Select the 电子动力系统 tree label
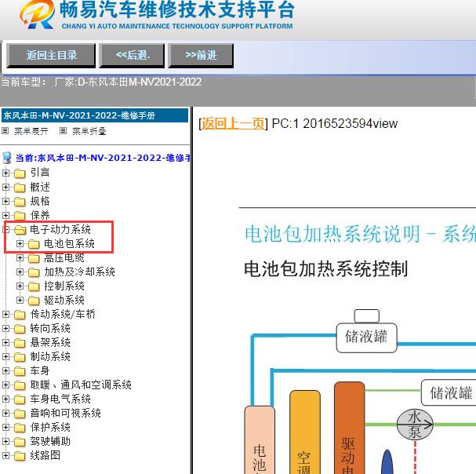This screenshot has width=476, height=474. coord(60,229)
